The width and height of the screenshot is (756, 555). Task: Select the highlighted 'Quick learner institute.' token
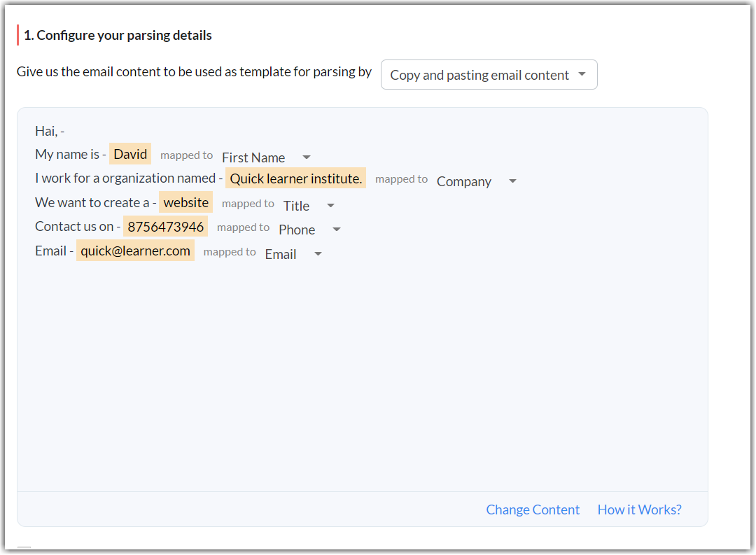pos(295,178)
